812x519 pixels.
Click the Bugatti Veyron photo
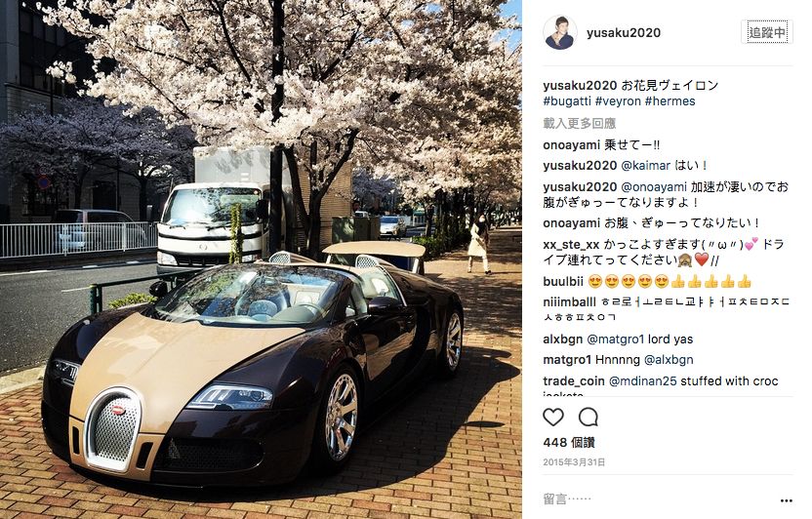(x=261, y=259)
